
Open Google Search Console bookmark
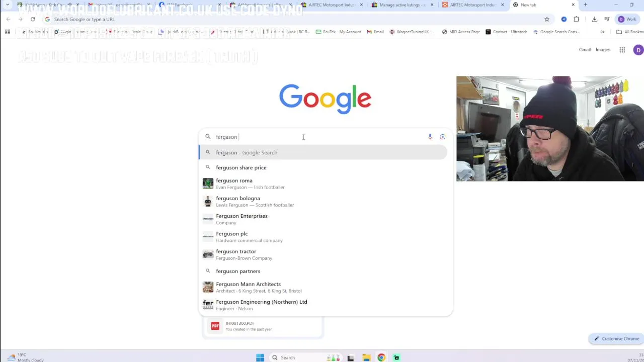556,32
